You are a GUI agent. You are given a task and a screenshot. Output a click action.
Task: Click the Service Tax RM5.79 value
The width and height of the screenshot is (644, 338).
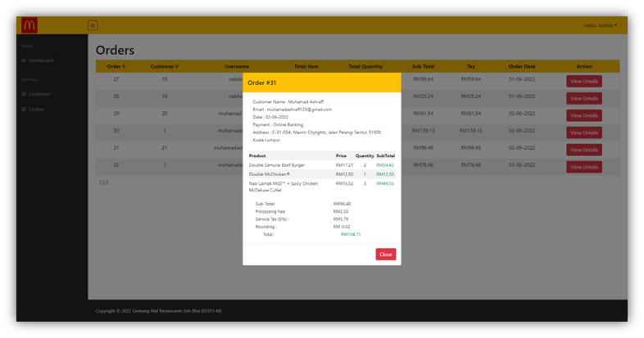click(341, 219)
